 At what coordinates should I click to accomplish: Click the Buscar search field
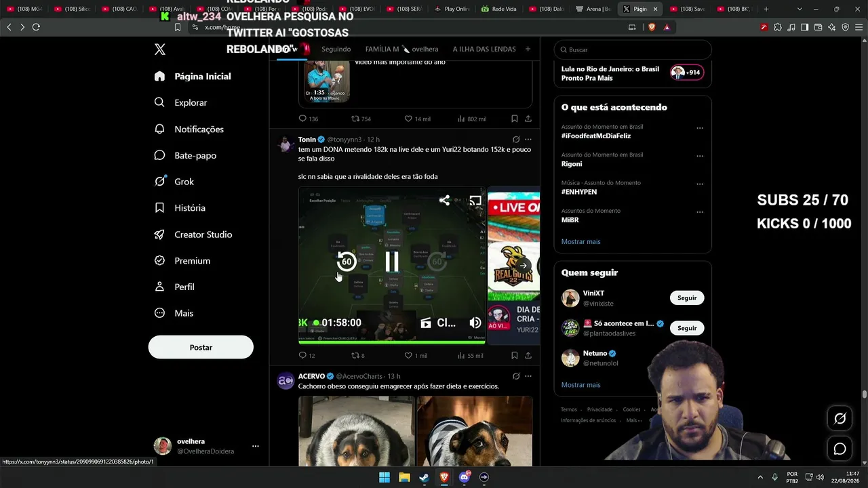coord(633,49)
